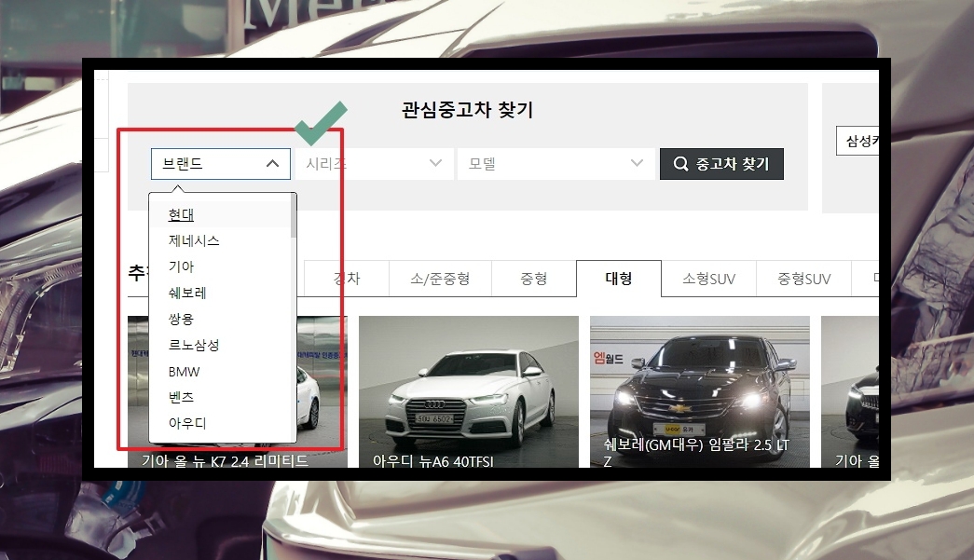Open the 시리즈 dropdown
This screenshot has height=560, width=974.
[x=374, y=164]
